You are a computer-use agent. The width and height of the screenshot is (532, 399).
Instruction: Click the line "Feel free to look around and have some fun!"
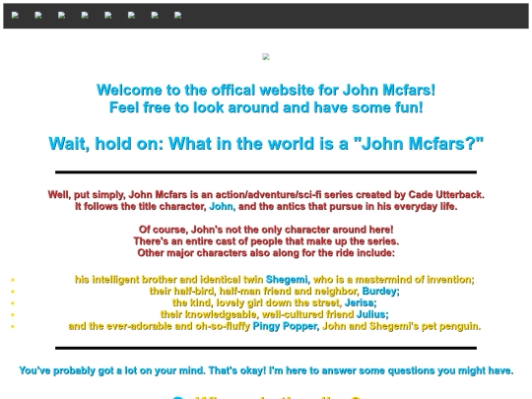(x=266, y=108)
